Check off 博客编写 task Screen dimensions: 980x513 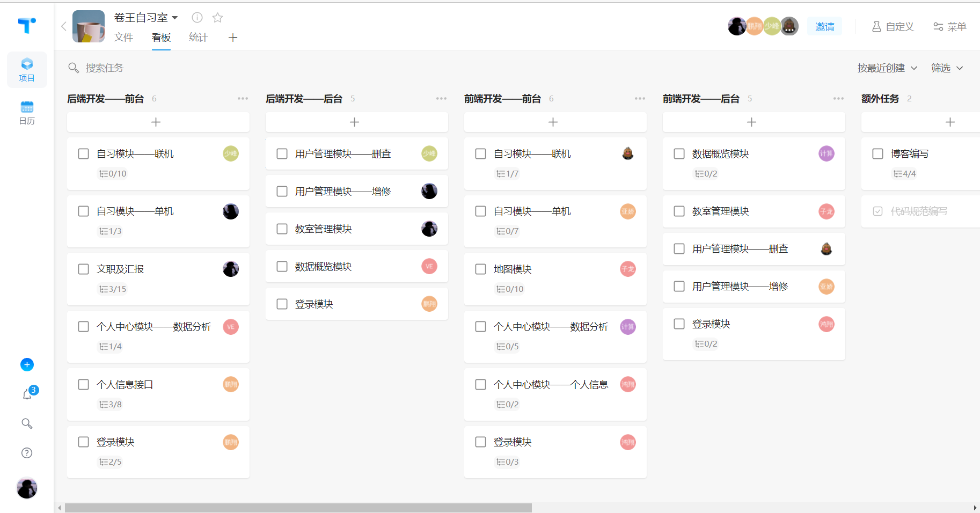point(878,154)
